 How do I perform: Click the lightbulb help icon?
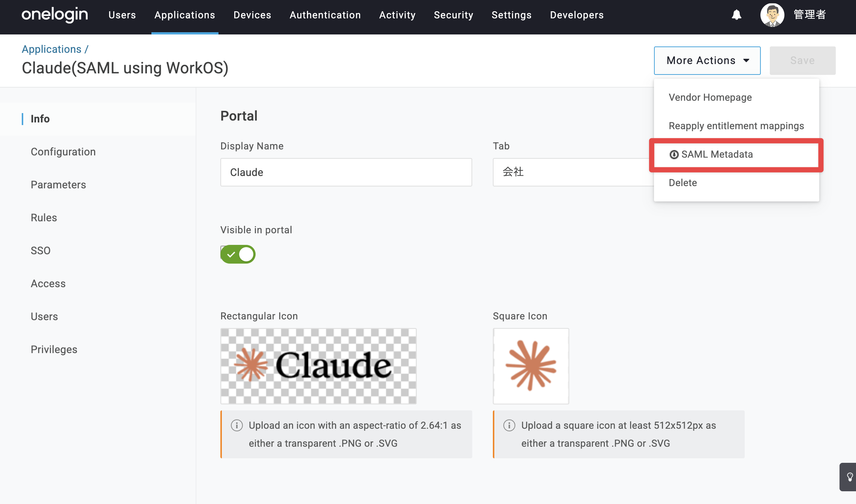click(x=850, y=477)
